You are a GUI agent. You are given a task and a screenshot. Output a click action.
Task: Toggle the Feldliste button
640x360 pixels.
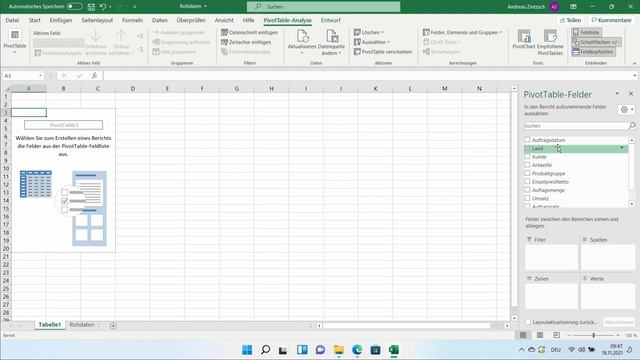[x=586, y=32]
